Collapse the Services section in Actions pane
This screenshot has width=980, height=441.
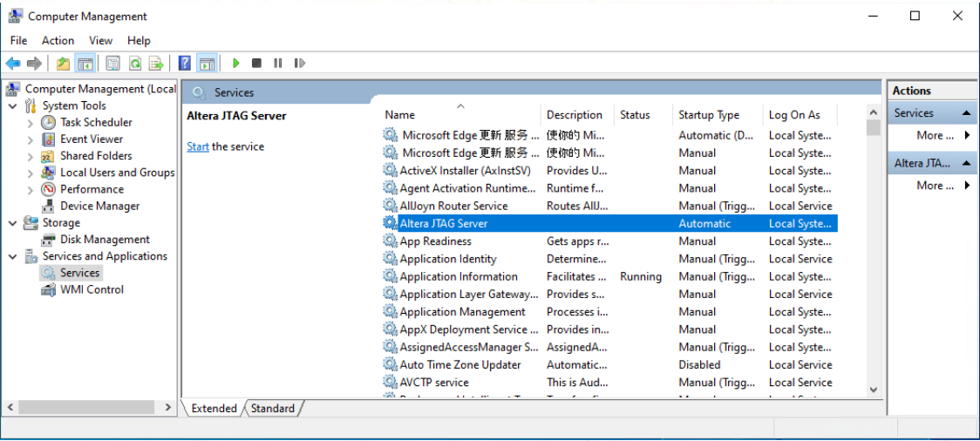tap(966, 113)
